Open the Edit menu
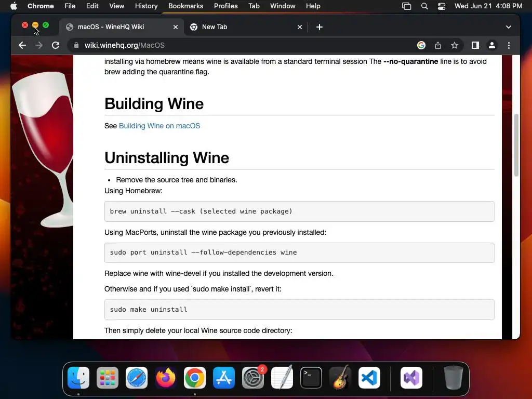The height and width of the screenshot is (399, 532). click(92, 6)
